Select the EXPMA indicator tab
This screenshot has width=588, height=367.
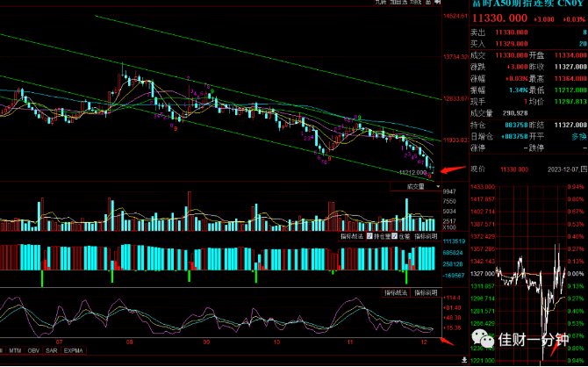(x=73, y=351)
